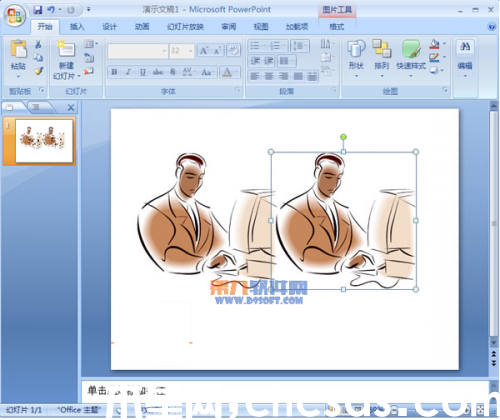Open Picture Tools Format (格式) tab
The height and width of the screenshot is (420, 500).
[337, 27]
